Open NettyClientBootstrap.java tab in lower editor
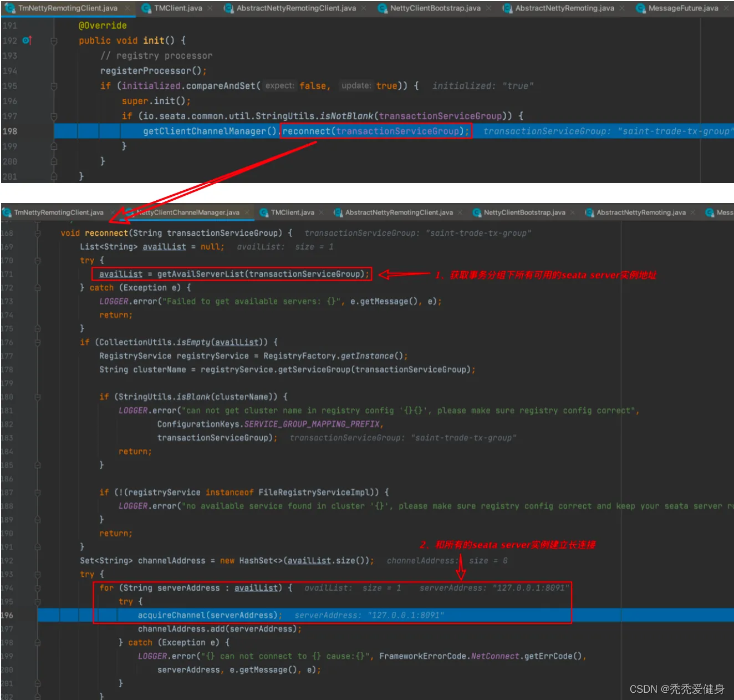Viewport: 734px width, 700px height. (x=524, y=212)
